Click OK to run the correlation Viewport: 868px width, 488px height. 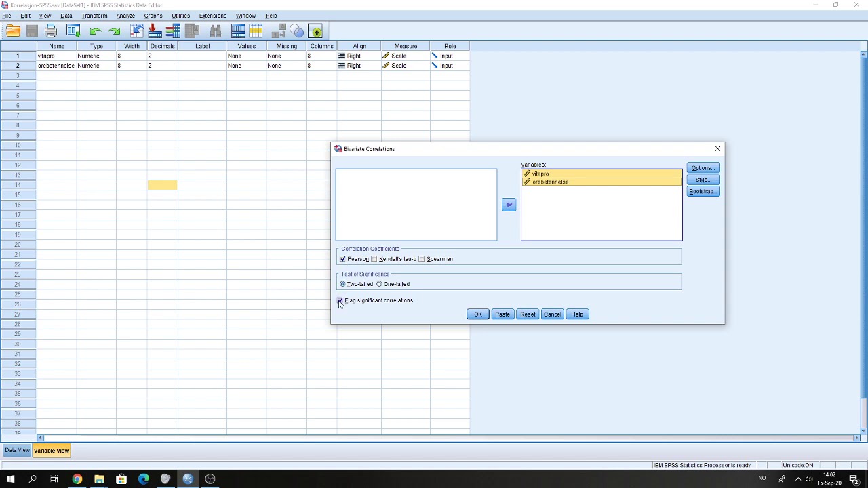click(x=477, y=314)
